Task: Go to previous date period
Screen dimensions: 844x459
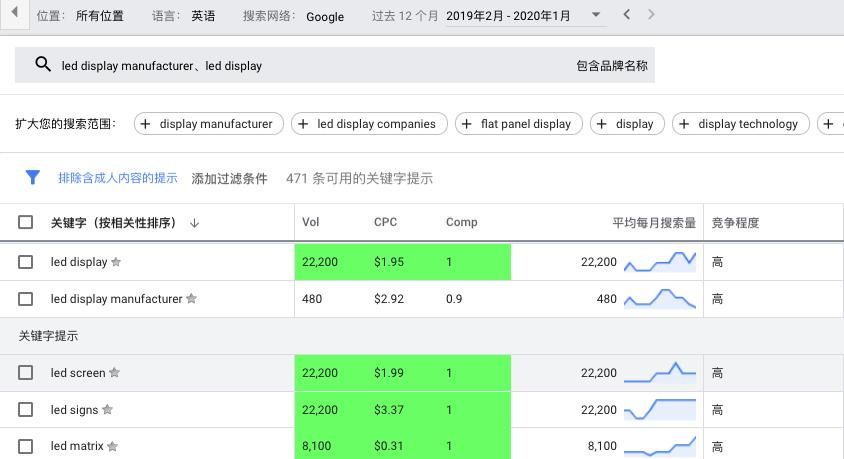Action: click(627, 15)
